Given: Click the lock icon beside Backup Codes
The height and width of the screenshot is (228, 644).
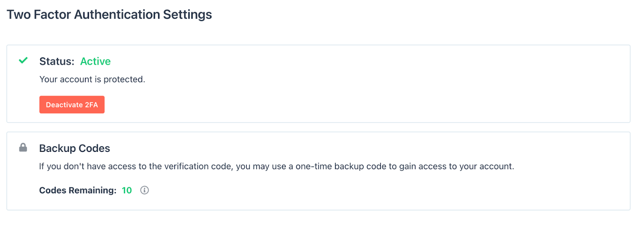Looking at the screenshot, I should 23,147.
